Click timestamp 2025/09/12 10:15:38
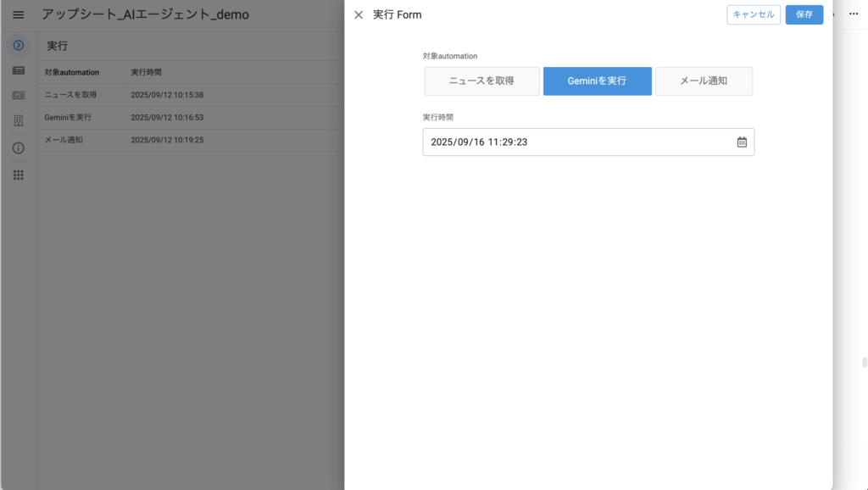The image size is (868, 490). point(167,95)
